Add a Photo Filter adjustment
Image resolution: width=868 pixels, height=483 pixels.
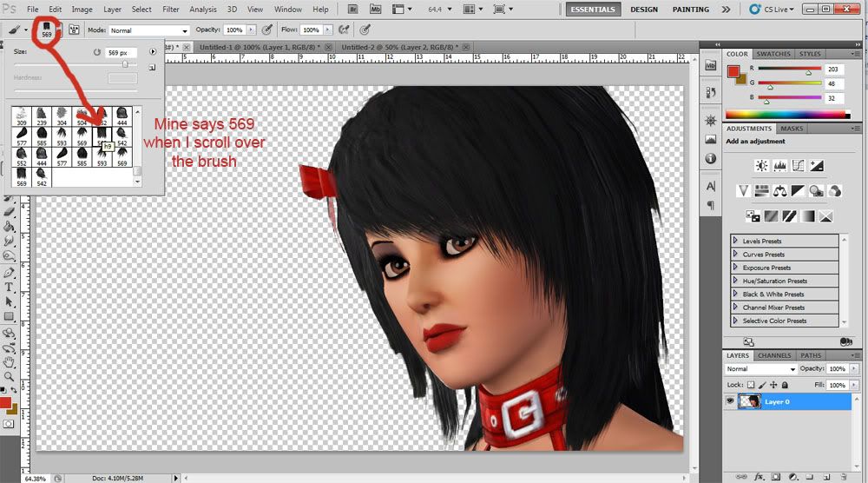pyautogui.click(x=816, y=191)
